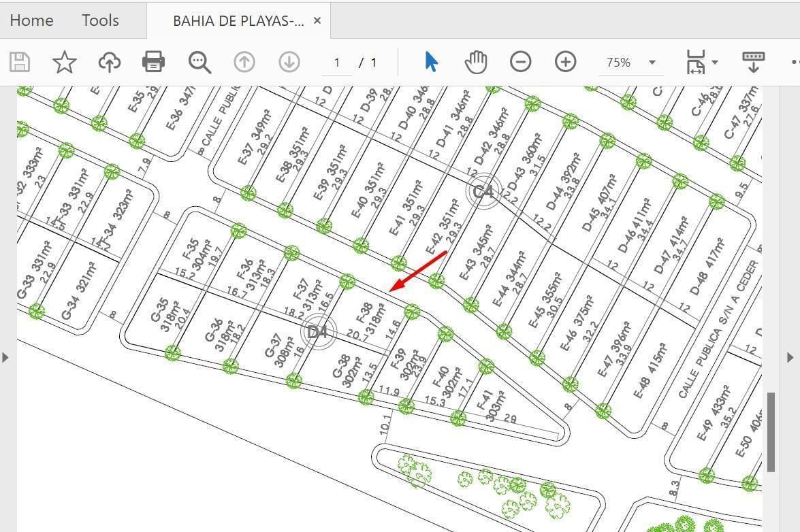Viewport: 800px width, 532px height.
Task: Click the keyboard-ruler toolbar icon with down arrow
Action: [754, 62]
